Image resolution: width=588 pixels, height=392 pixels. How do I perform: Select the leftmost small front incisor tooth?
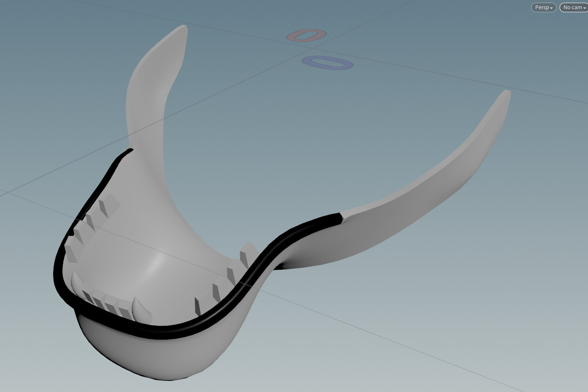point(88,297)
